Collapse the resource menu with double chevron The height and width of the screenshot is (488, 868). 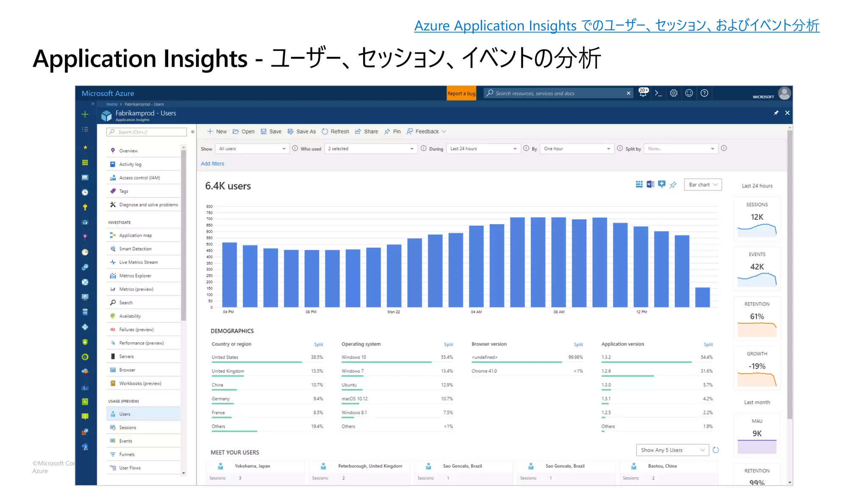[x=192, y=132]
